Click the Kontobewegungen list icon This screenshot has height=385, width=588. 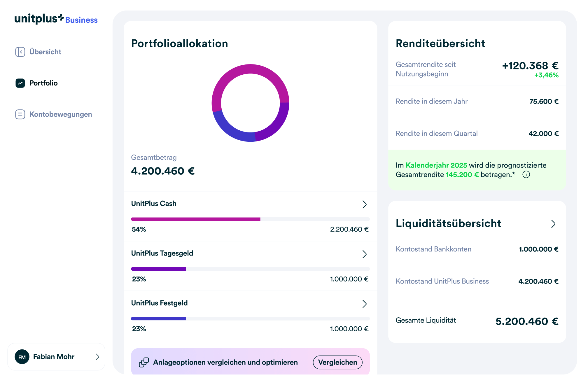click(20, 114)
